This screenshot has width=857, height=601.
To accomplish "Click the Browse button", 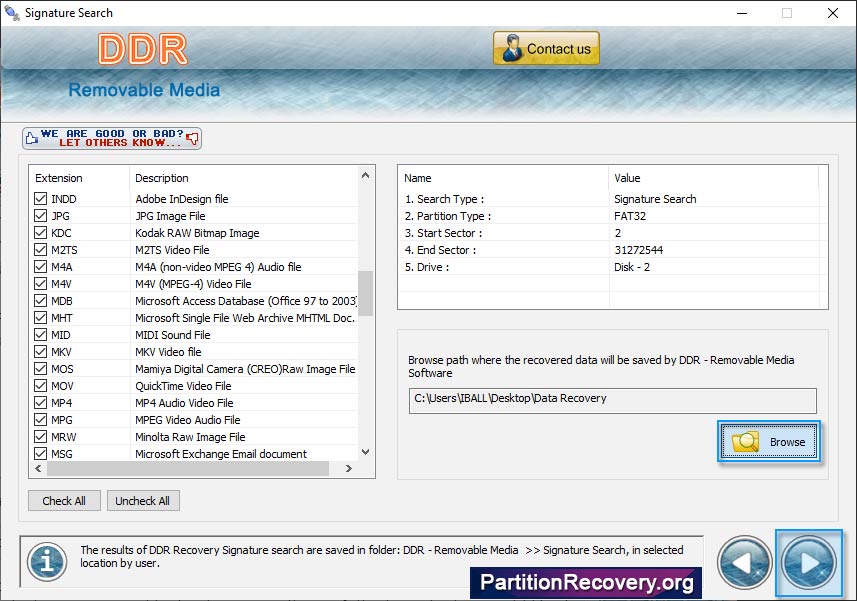I will pos(768,441).
